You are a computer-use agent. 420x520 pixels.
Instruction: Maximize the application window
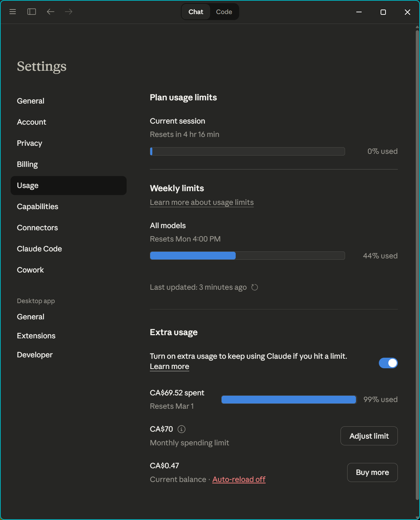point(383,12)
